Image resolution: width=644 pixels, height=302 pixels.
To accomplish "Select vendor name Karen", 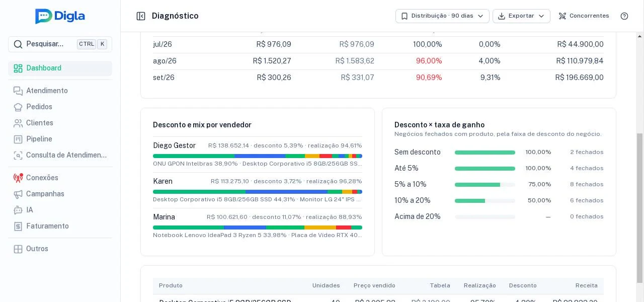I will tap(163, 182).
